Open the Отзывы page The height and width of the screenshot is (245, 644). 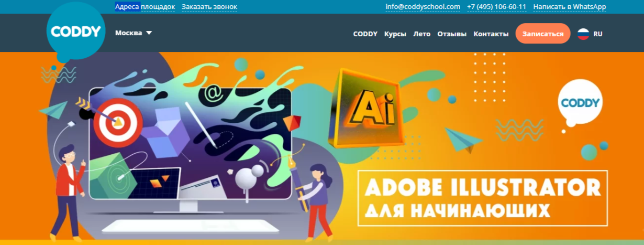click(452, 34)
